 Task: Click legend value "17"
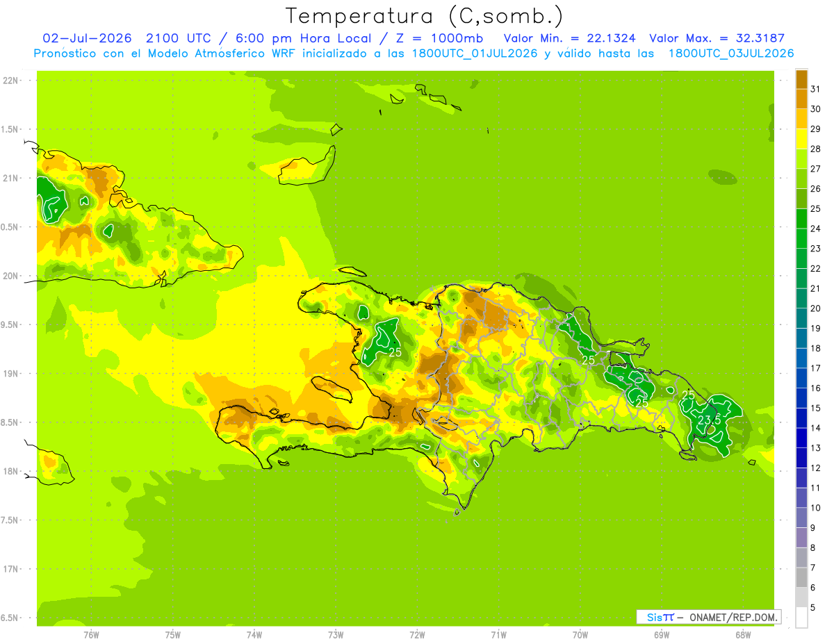815,368
